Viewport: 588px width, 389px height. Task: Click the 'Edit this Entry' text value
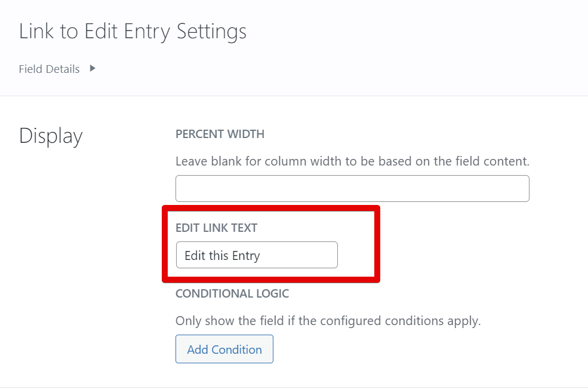[222, 256]
